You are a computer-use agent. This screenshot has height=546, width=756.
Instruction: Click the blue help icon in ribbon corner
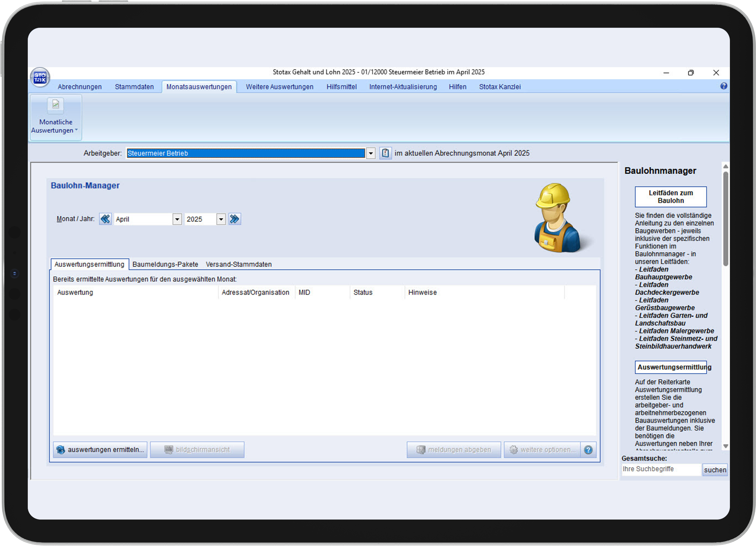coord(723,86)
